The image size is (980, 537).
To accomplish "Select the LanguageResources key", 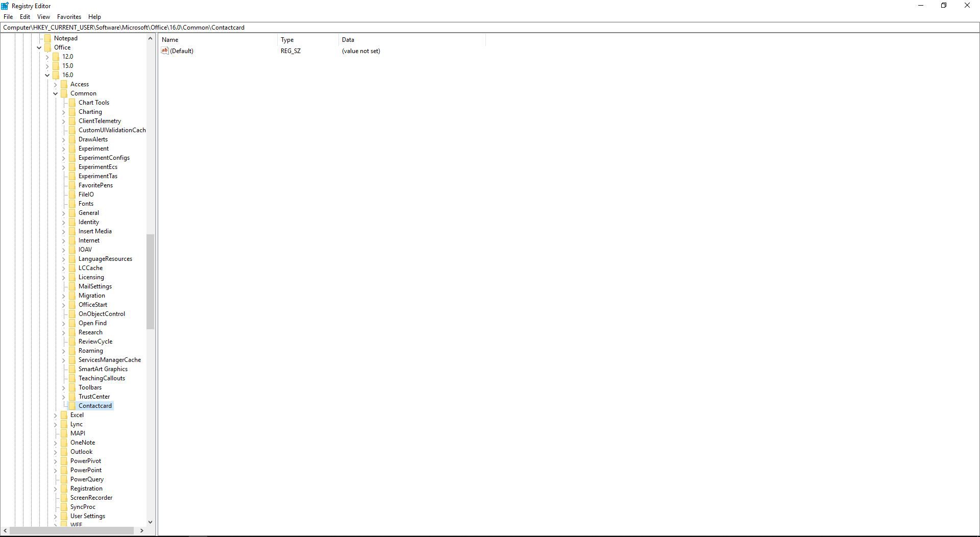I will pos(105,259).
